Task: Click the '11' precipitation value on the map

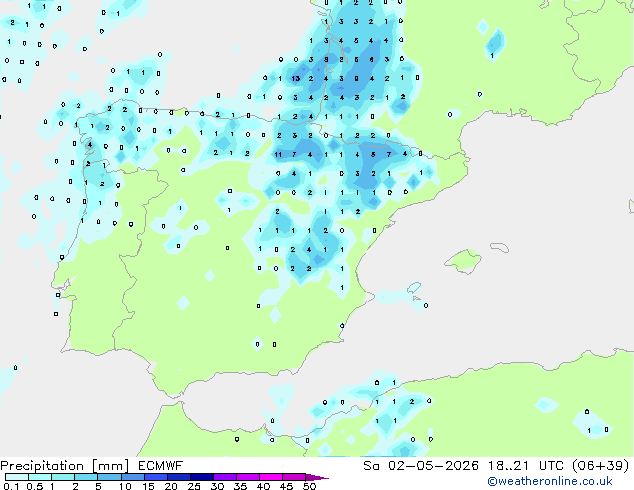Action: (x=278, y=154)
